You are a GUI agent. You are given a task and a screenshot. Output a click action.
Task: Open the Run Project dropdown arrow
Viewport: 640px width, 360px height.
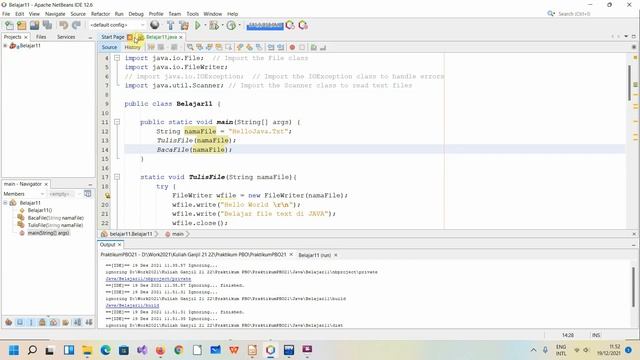pyautogui.click(x=204, y=25)
